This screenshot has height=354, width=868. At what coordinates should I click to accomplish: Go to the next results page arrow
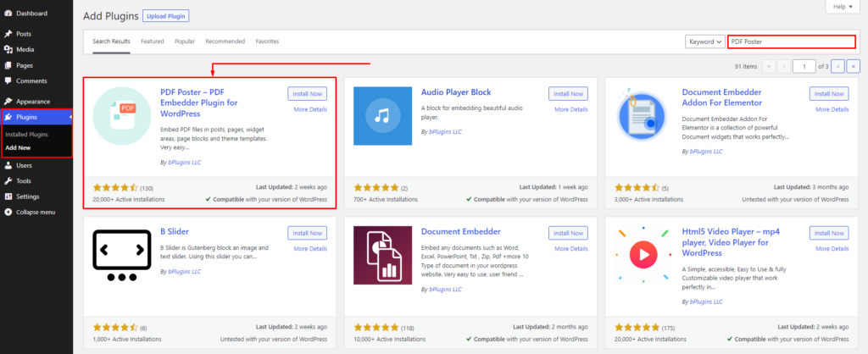click(x=837, y=66)
